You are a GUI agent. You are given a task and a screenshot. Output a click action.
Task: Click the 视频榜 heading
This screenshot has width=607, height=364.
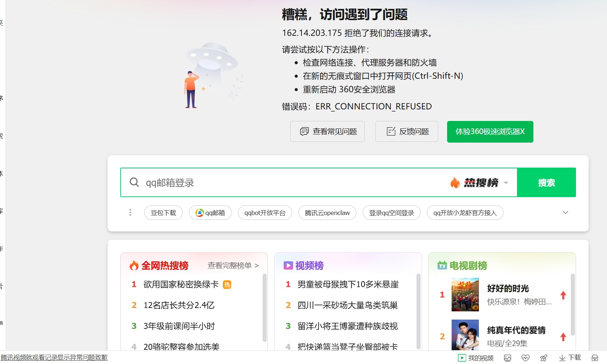pyautogui.click(x=309, y=265)
